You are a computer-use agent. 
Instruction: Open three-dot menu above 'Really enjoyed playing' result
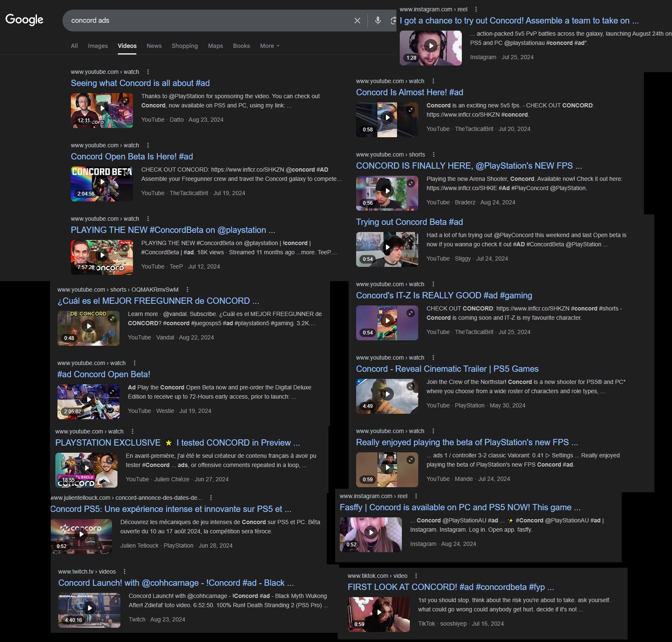[433, 431]
